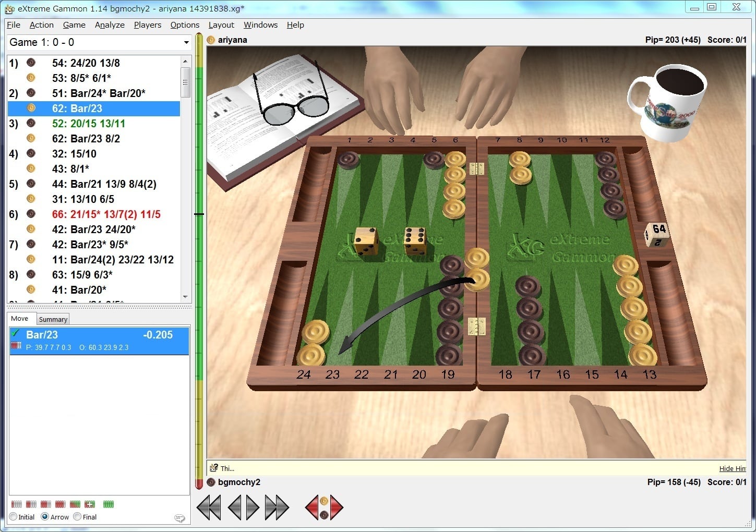Click the doubling cube showing 64
Image resolution: width=756 pixels, height=532 pixels.
[656, 234]
